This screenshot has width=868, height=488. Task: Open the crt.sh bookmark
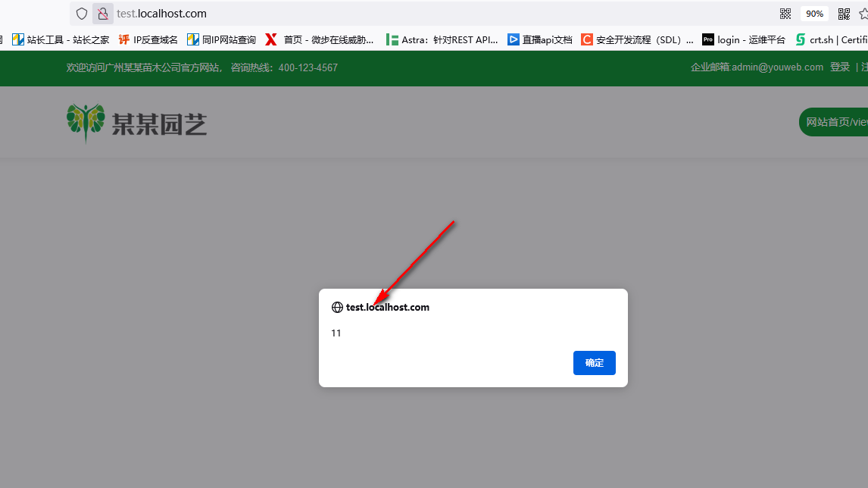click(832, 40)
